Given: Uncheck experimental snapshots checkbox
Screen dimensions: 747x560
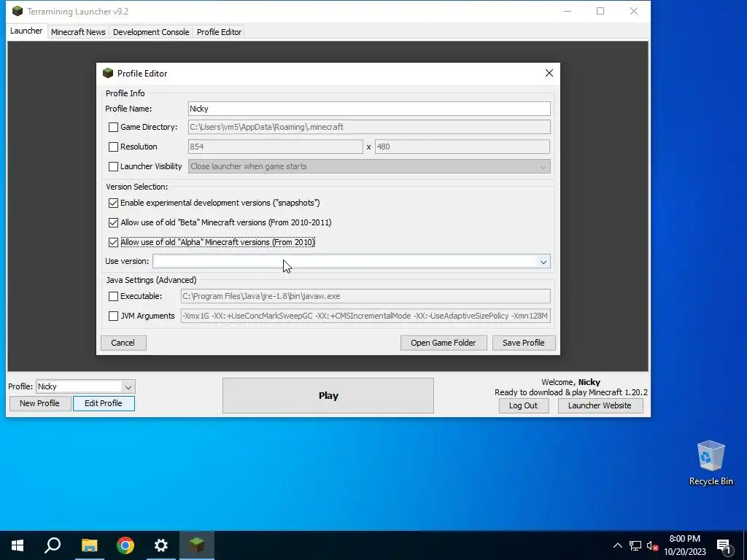Looking at the screenshot, I should coord(113,203).
